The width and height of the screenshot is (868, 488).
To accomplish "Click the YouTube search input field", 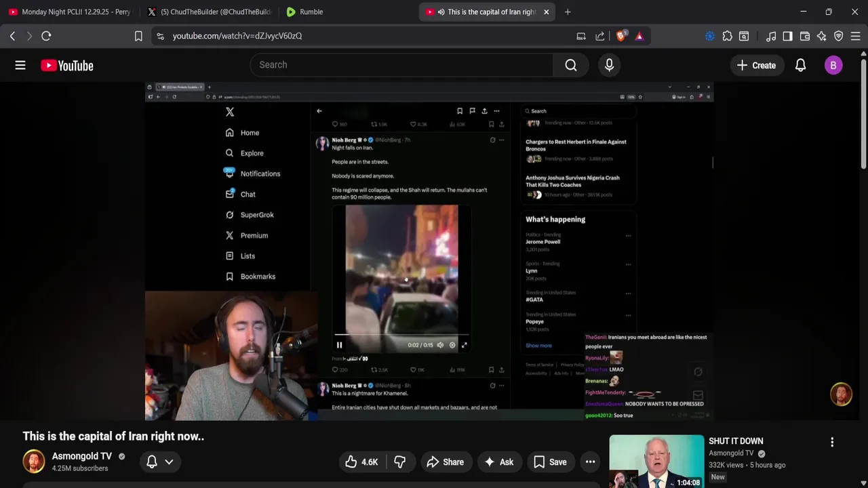I will click(401, 65).
